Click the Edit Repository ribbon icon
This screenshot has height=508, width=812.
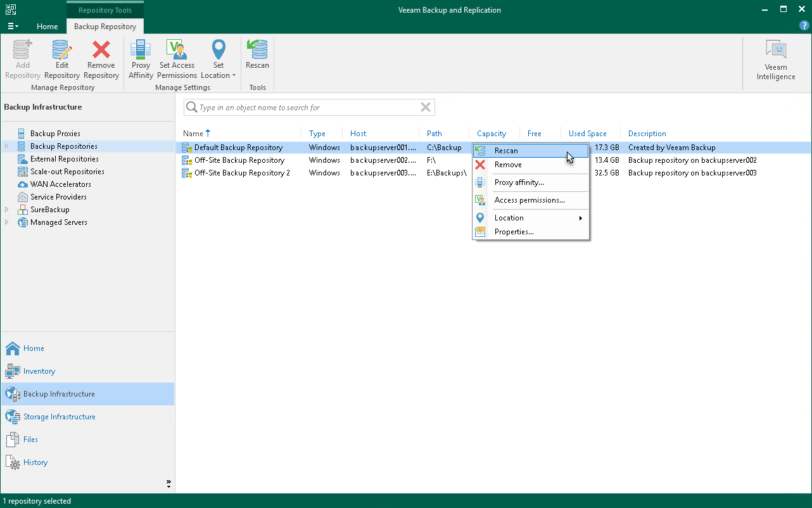[x=61, y=60]
